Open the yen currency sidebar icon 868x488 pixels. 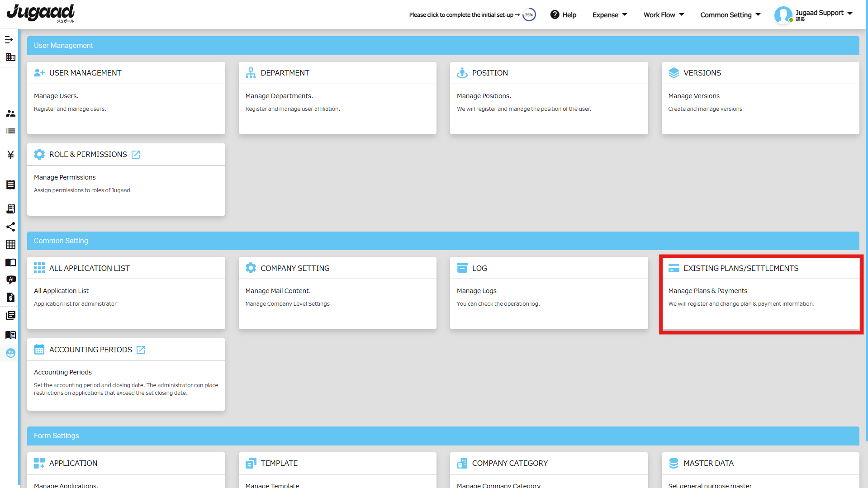[x=10, y=155]
